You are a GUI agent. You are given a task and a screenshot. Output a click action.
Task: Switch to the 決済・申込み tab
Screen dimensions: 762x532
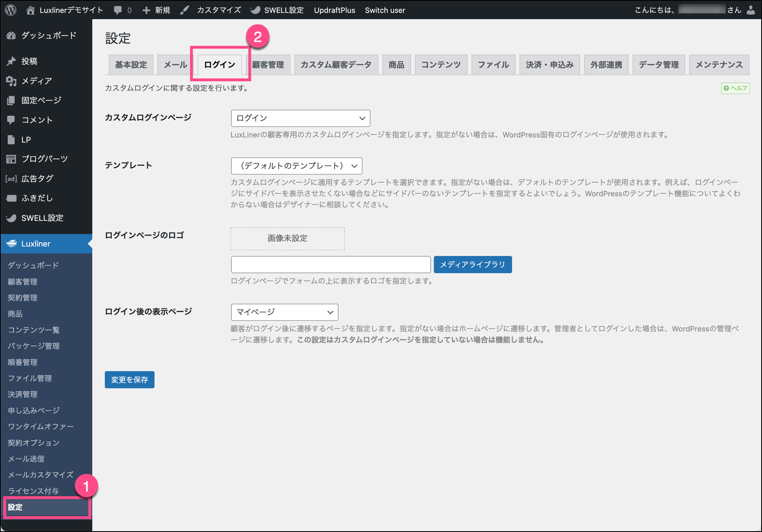click(x=549, y=65)
